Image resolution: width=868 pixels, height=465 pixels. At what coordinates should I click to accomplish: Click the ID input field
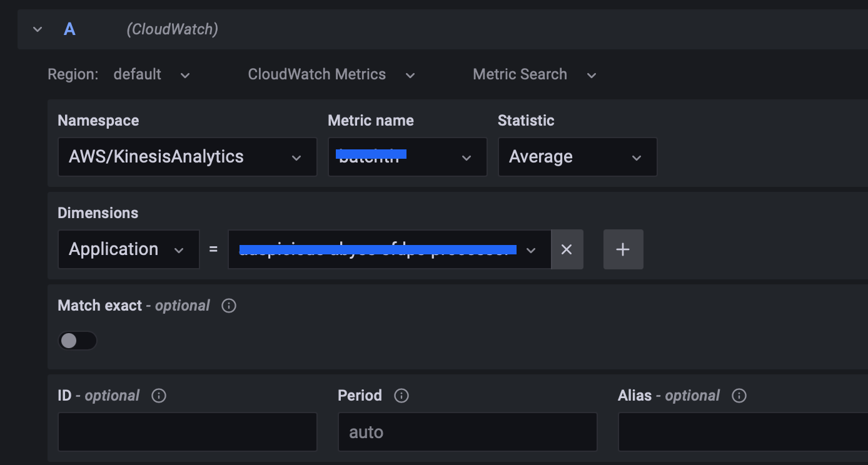(187, 431)
